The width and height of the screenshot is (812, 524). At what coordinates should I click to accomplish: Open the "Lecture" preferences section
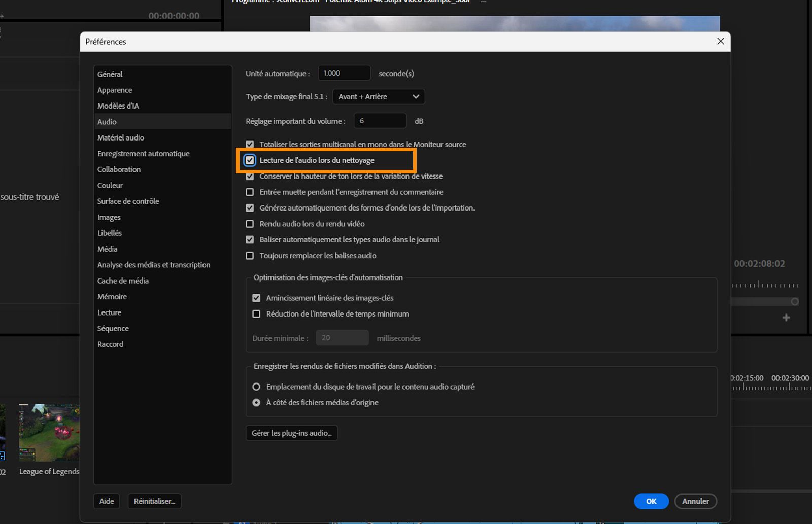point(109,312)
